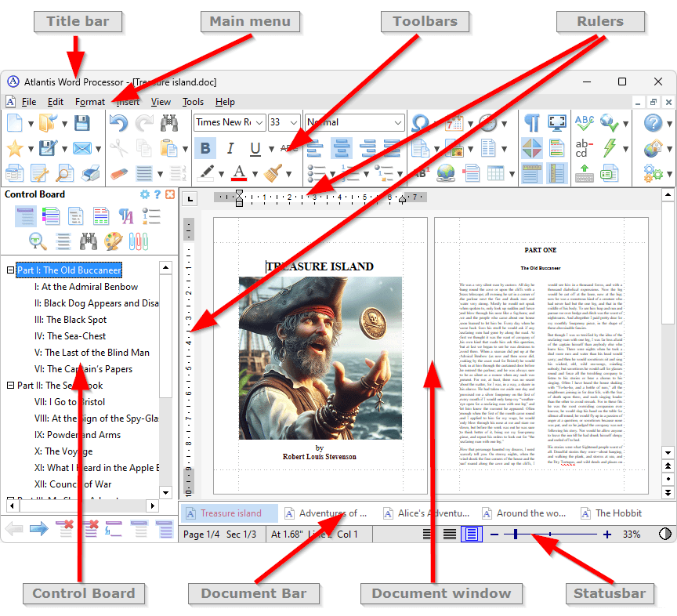
Task: Insert date with the calendar icon
Action: (454, 123)
